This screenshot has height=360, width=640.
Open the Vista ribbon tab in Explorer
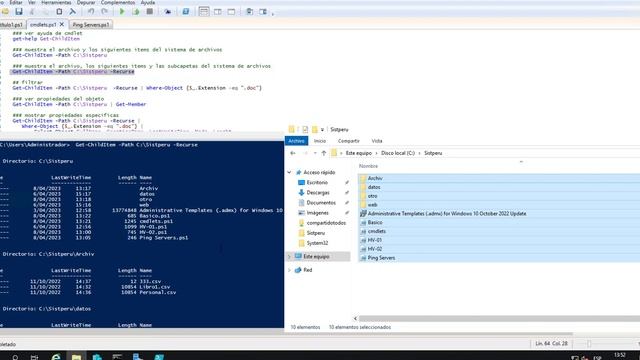coord(377,141)
